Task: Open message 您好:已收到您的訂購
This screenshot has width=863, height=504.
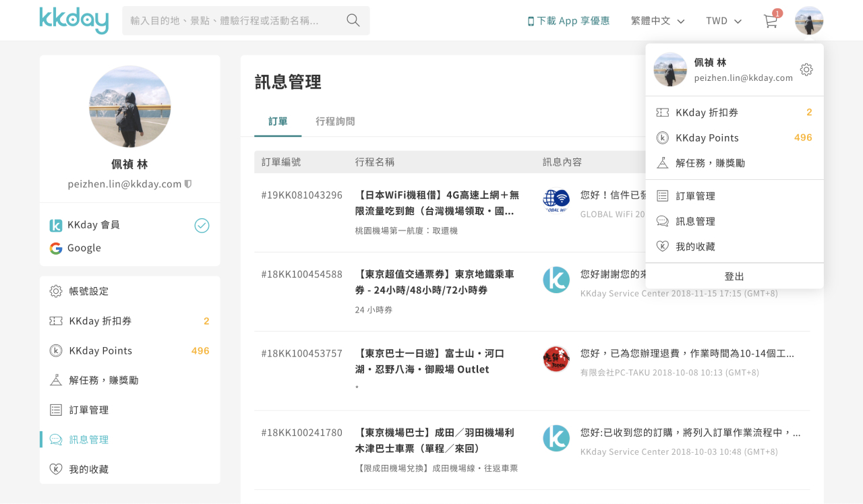Action: (690, 433)
